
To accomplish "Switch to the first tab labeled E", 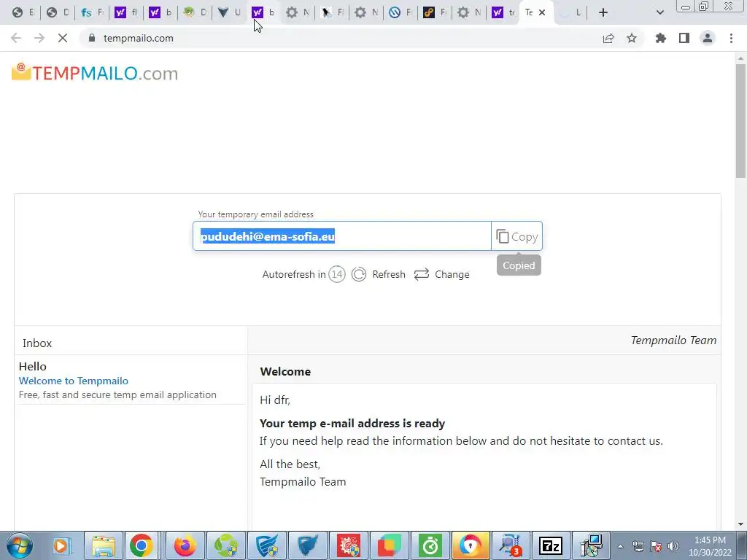I will 23,13.
